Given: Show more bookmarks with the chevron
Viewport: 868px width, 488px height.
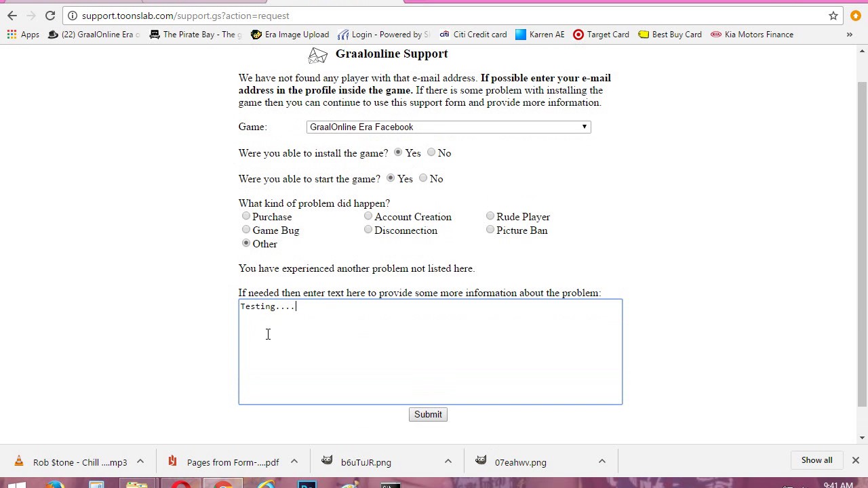Looking at the screenshot, I should coord(849,35).
